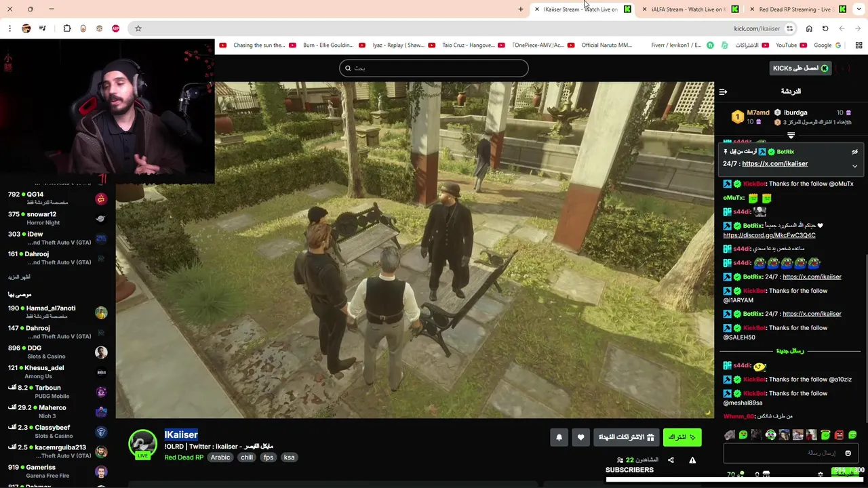Open Tarboun recommended channel

tap(58, 392)
